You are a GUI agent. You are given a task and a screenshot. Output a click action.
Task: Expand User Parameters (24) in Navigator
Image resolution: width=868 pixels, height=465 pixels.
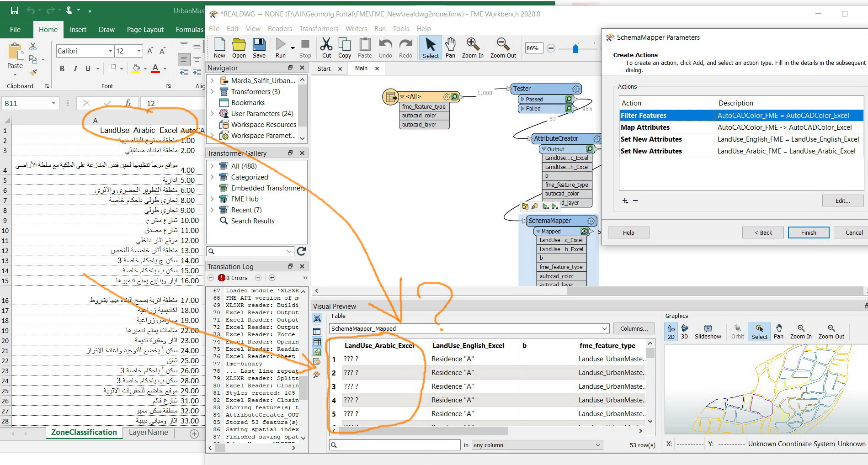pos(212,113)
